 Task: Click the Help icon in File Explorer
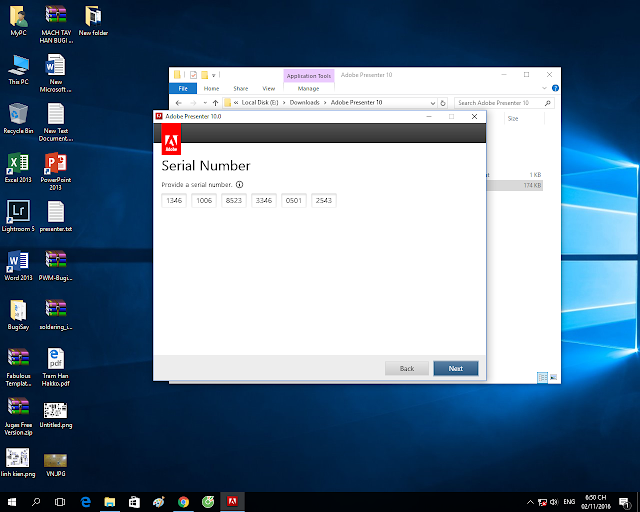(x=555, y=88)
